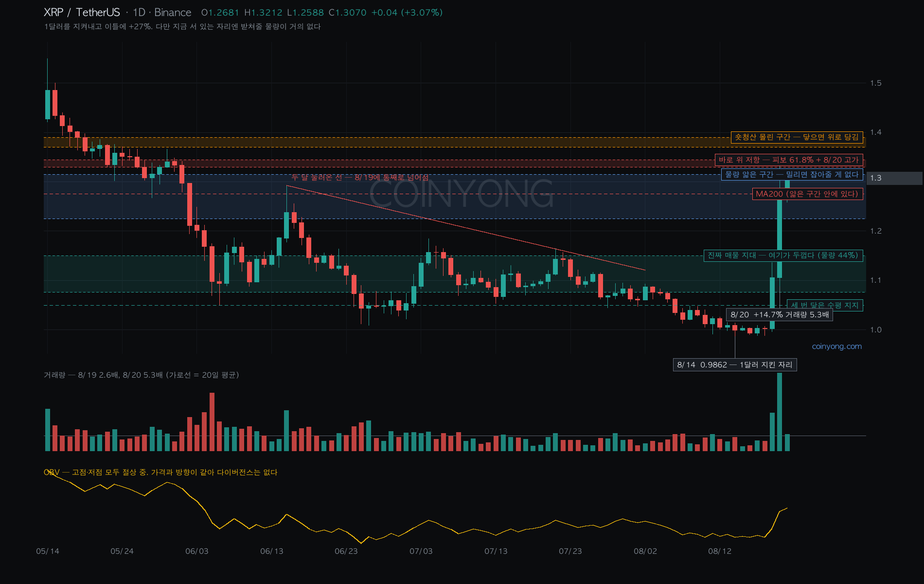
Task: Select the high value H1.3212
Action: point(263,12)
